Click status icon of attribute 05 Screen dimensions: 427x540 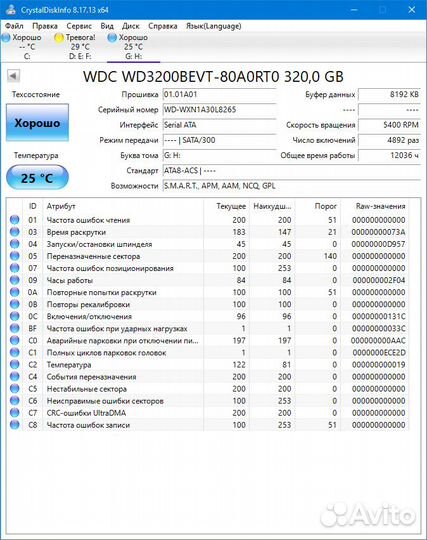pos(14,256)
